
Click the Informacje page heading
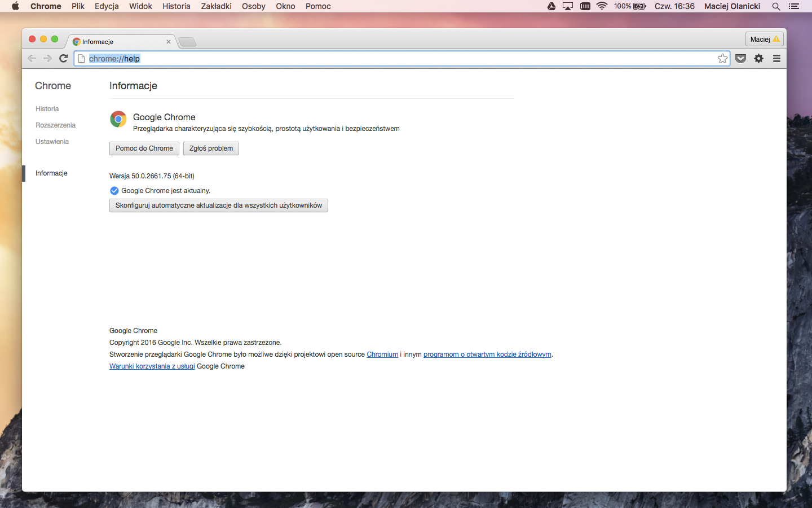[x=133, y=86]
